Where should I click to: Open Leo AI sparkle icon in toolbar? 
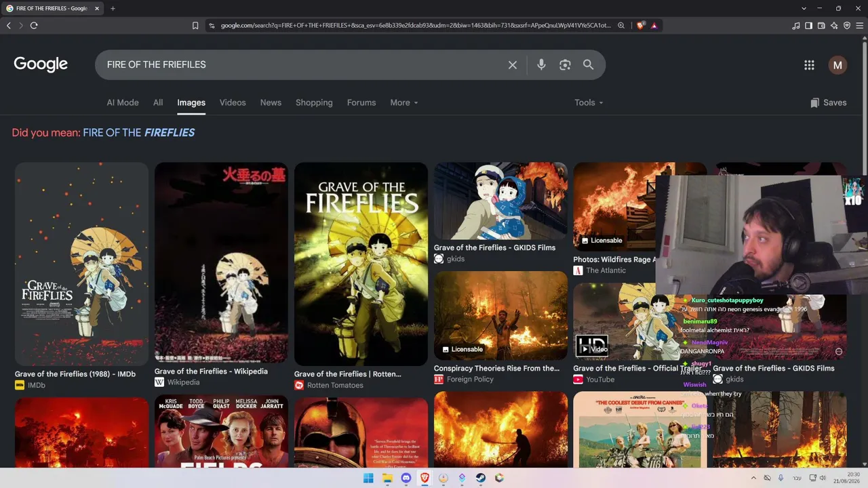[x=834, y=26]
